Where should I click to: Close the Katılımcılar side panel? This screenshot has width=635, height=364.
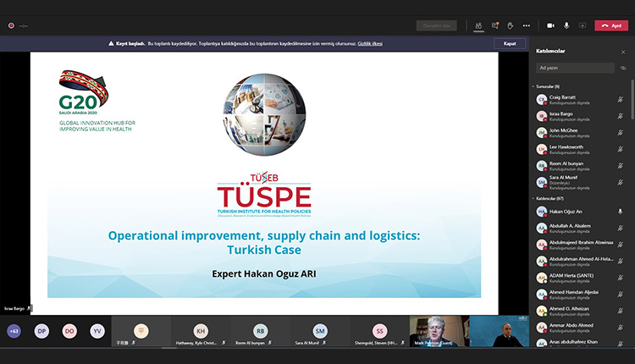click(x=622, y=51)
